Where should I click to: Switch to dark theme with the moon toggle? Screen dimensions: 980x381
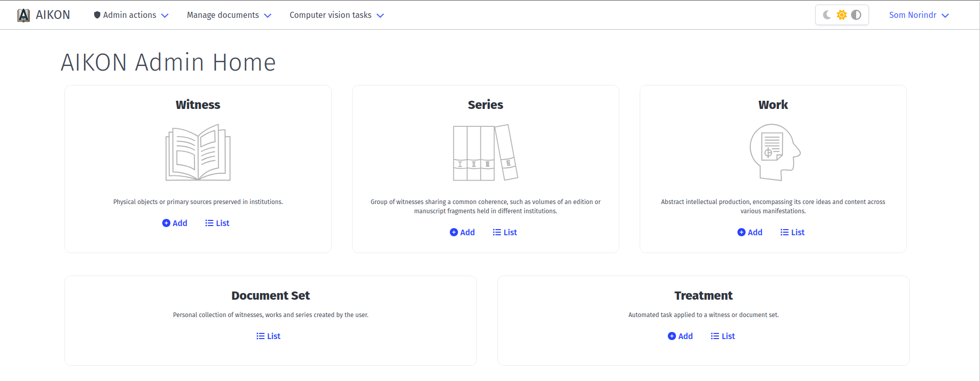(827, 15)
